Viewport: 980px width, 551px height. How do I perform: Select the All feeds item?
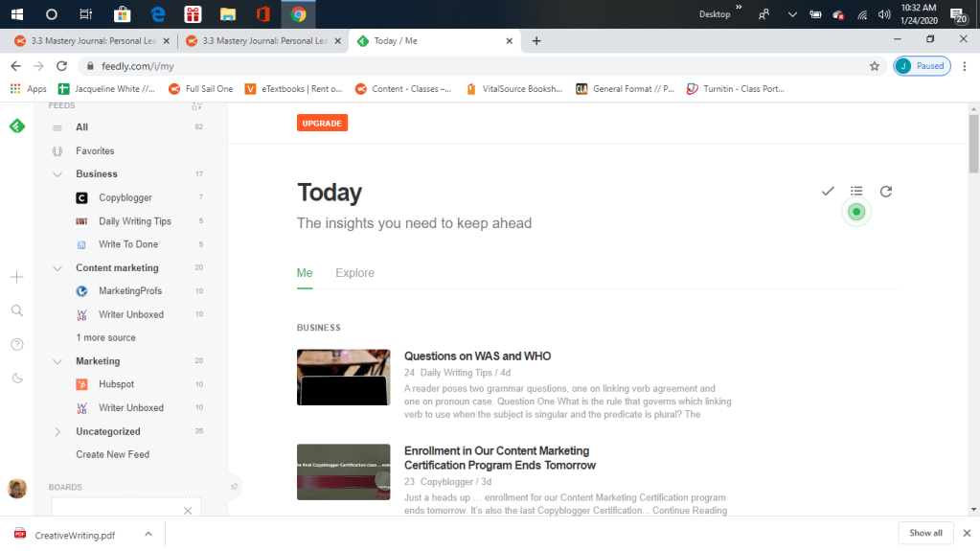(x=82, y=127)
